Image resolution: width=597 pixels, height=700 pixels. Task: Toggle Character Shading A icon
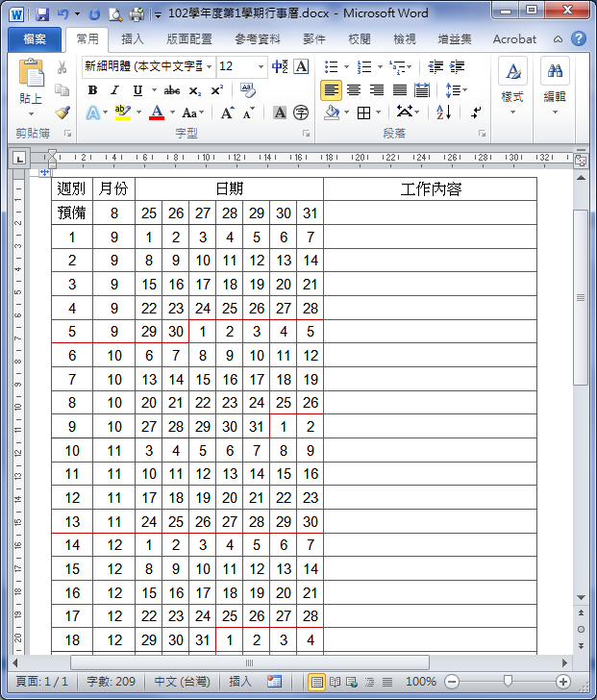point(280,112)
